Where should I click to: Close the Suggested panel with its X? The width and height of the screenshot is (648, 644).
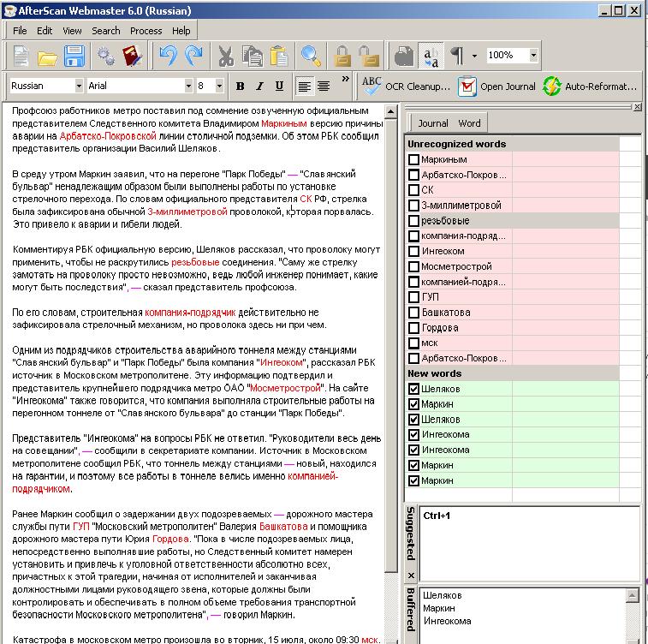(411, 575)
